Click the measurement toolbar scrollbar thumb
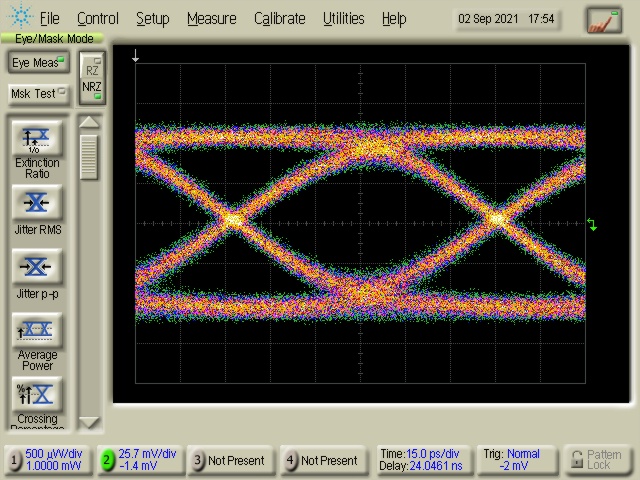Screen dimensions: 640x480 (x=89, y=155)
